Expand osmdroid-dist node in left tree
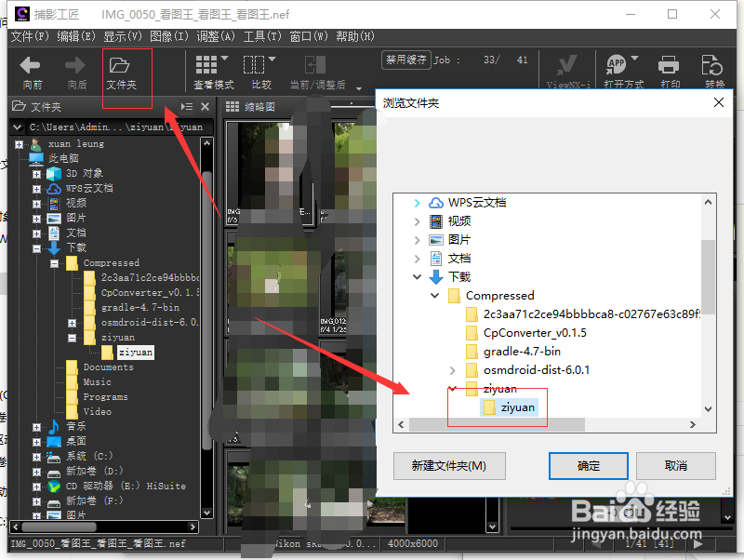Viewport: 744px width, 560px height. click(73, 323)
